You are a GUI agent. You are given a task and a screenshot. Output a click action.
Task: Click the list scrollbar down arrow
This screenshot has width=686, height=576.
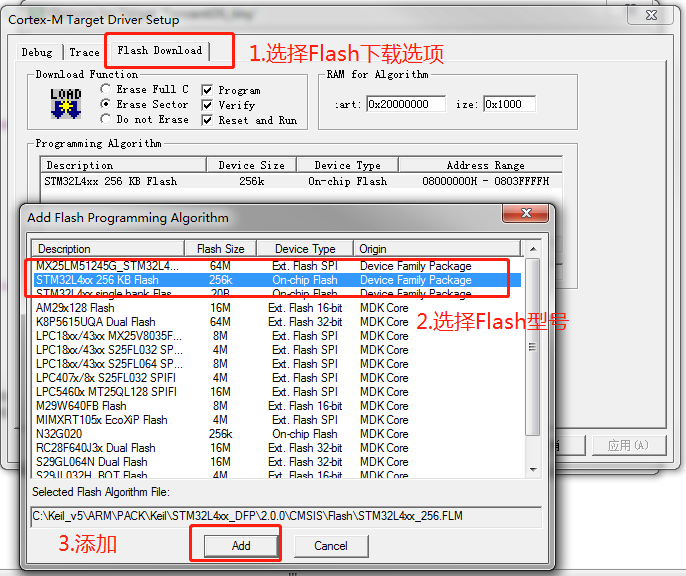click(533, 470)
